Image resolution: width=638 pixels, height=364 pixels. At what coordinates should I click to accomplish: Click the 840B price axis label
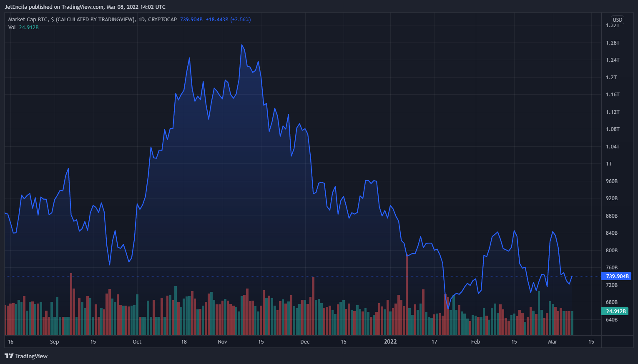click(612, 233)
